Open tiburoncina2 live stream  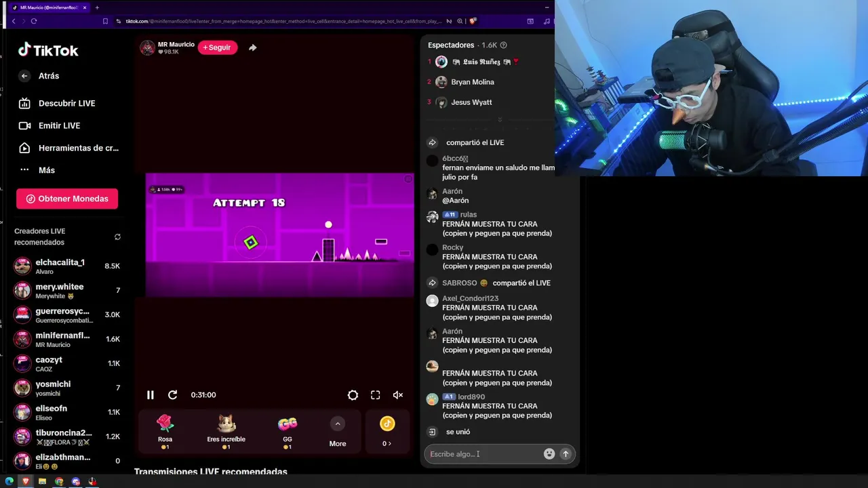tap(67, 437)
